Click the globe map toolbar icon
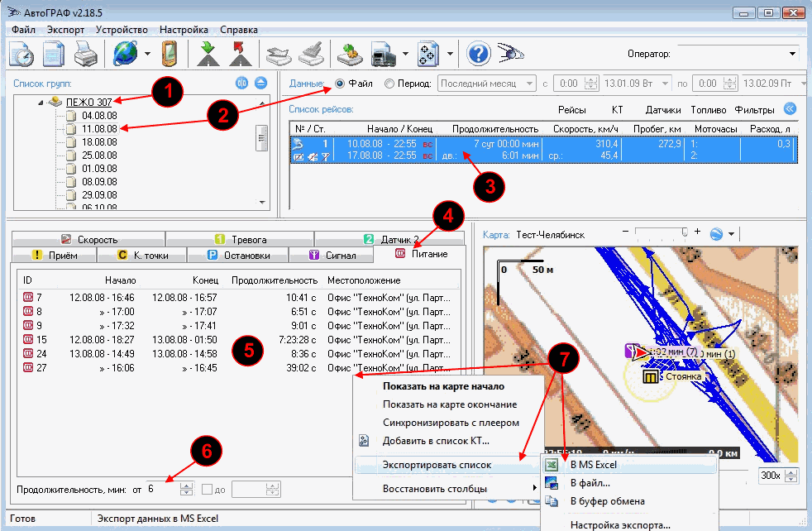This screenshot has height=531, width=812. point(125,54)
